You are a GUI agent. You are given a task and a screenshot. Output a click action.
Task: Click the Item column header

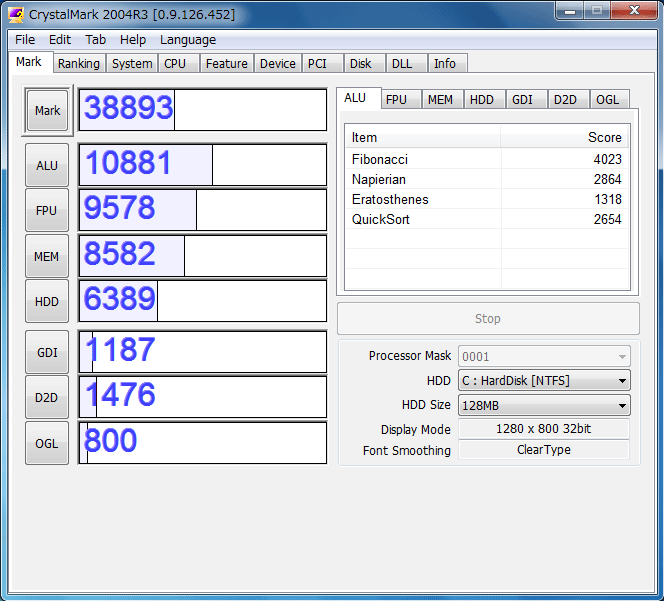pos(423,137)
